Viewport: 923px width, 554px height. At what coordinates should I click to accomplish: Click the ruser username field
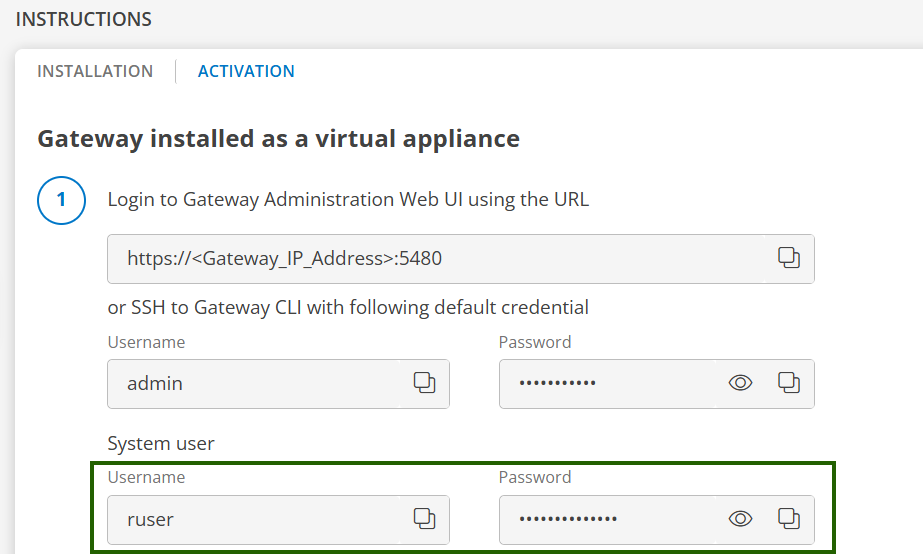point(260,519)
